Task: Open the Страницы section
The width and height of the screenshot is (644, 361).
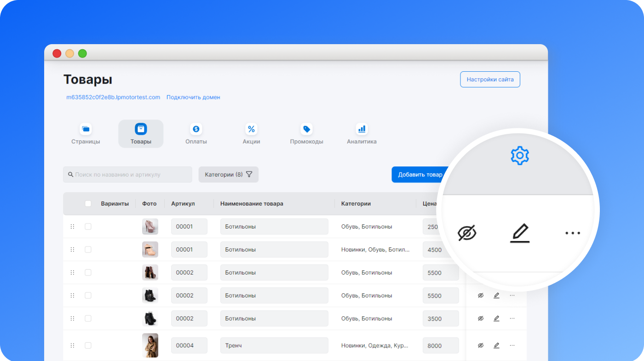Action: [x=86, y=134]
